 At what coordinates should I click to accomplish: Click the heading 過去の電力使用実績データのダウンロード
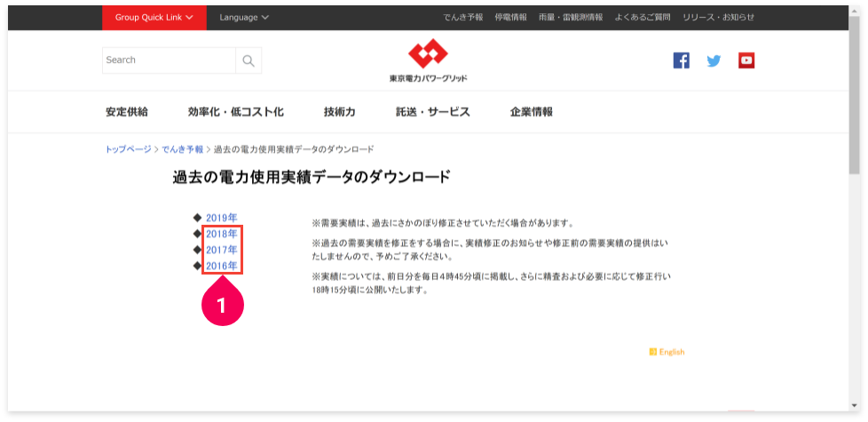pyautogui.click(x=312, y=177)
